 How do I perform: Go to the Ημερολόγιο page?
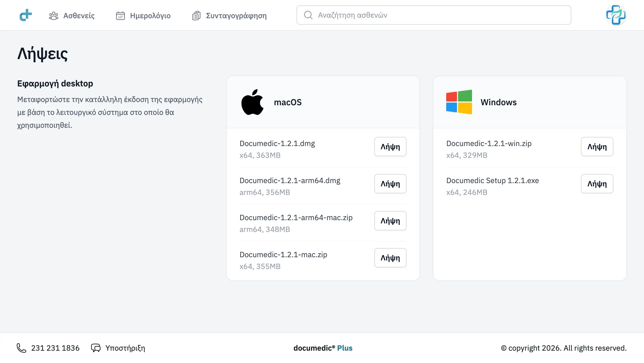pos(143,16)
